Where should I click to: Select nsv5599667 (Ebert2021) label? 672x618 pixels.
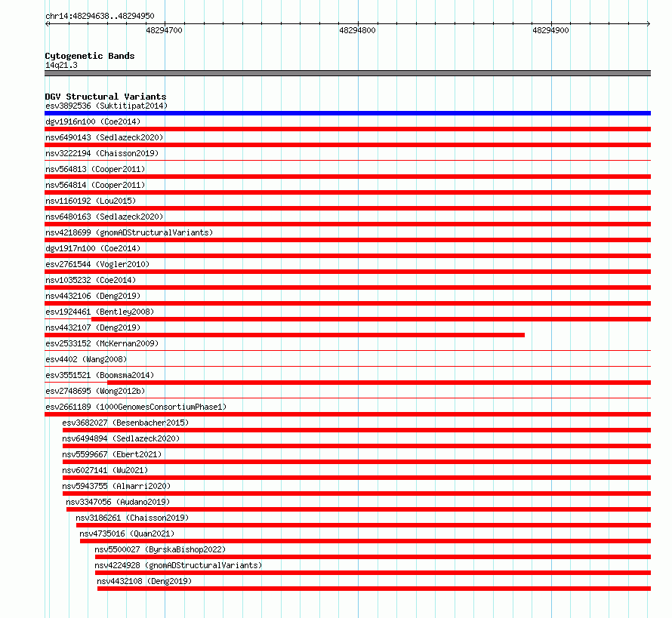tap(112, 454)
